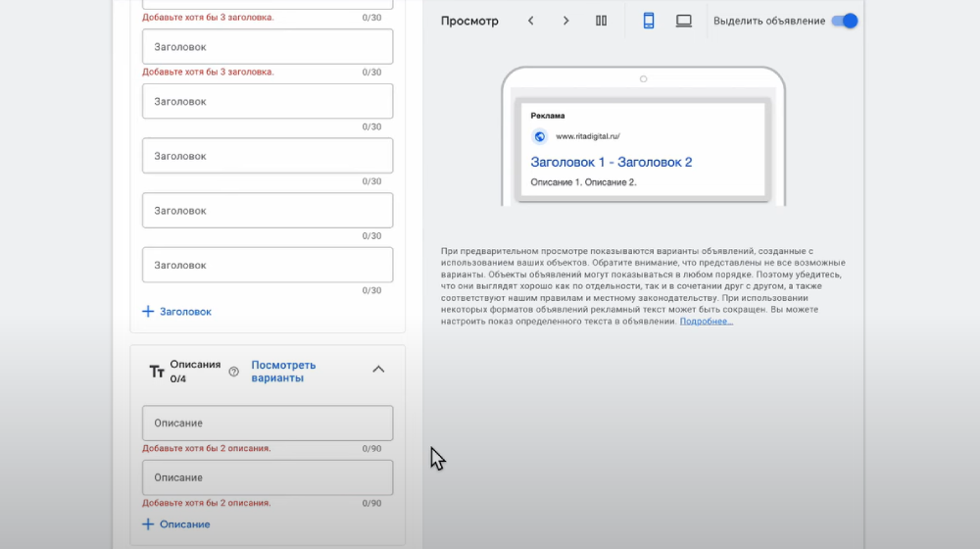Click the plus icon beside Описание

(148, 524)
